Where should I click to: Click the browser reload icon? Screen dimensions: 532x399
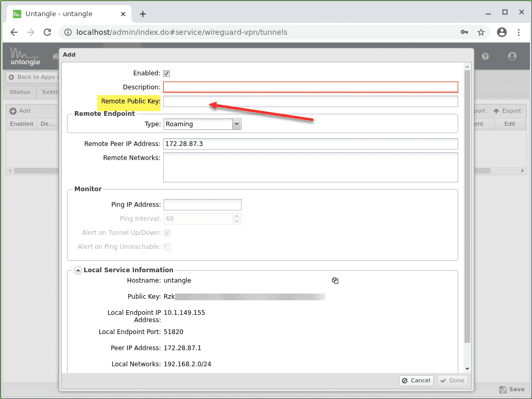(47, 32)
